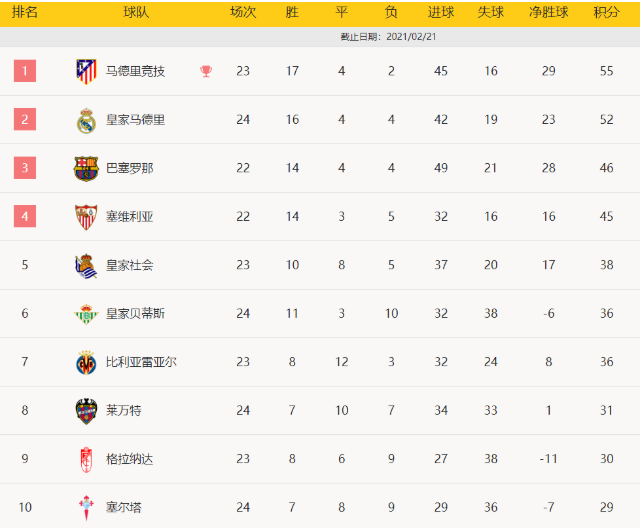Screen dimensions: 640x529
Task: Click the 排名 column header
Action: click(x=25, y=13)
